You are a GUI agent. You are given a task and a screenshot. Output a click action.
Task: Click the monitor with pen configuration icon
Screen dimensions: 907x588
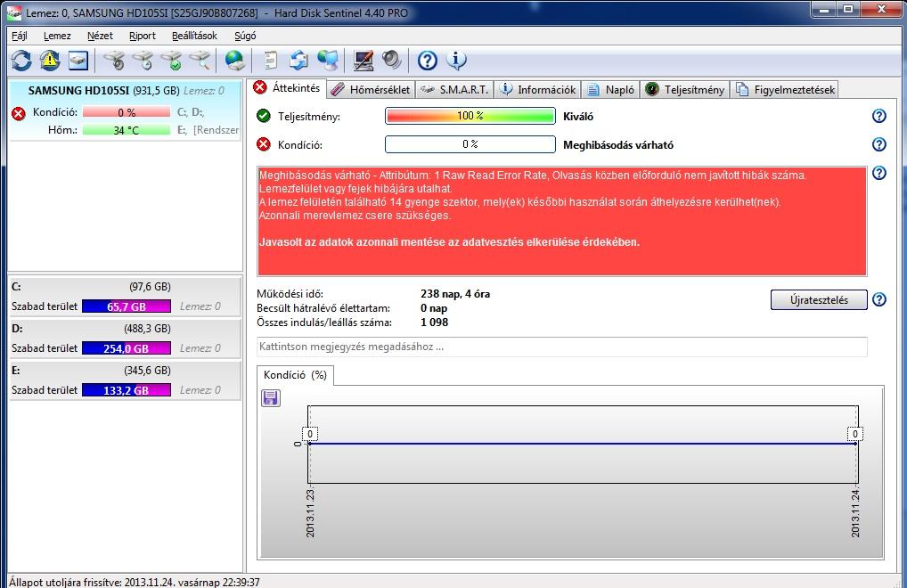364,60
